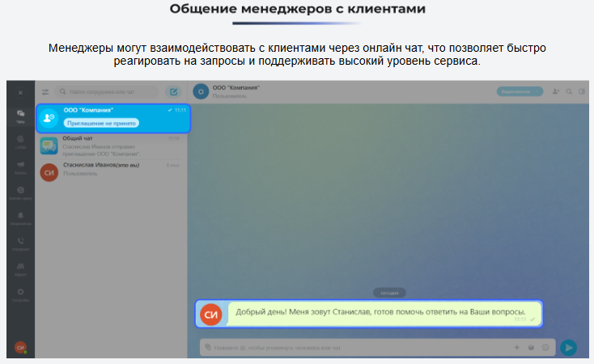Click the user avatar at sidebar bottom
Image resolution: width=594 pixels, height=364 pixels.
pyautogui.click(x=20, y=348)
